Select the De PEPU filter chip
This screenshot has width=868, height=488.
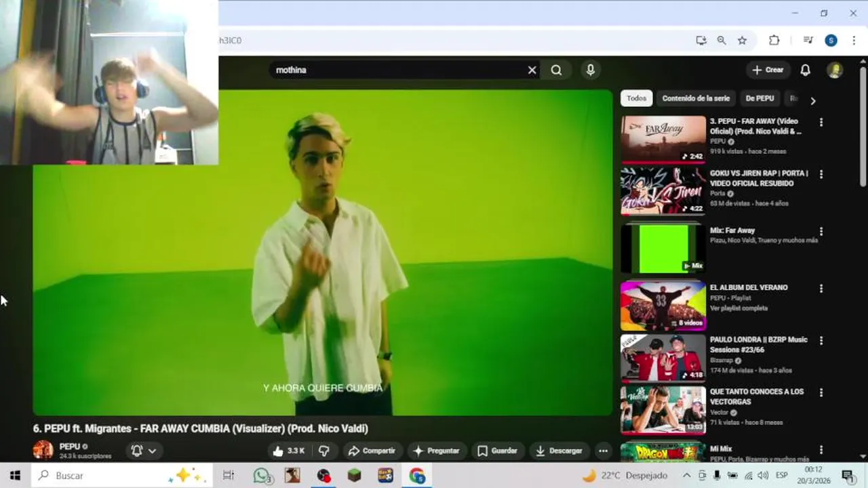point(759,98)
